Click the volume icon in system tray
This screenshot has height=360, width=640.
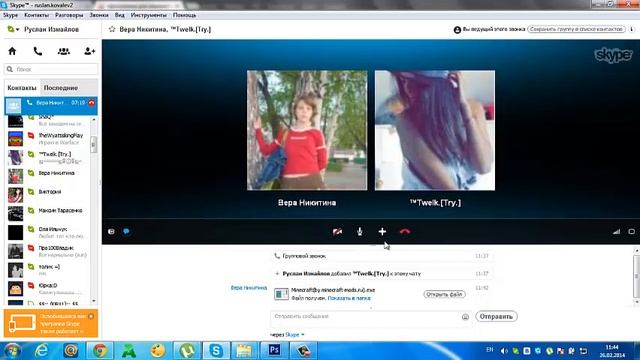click(504, 351)
